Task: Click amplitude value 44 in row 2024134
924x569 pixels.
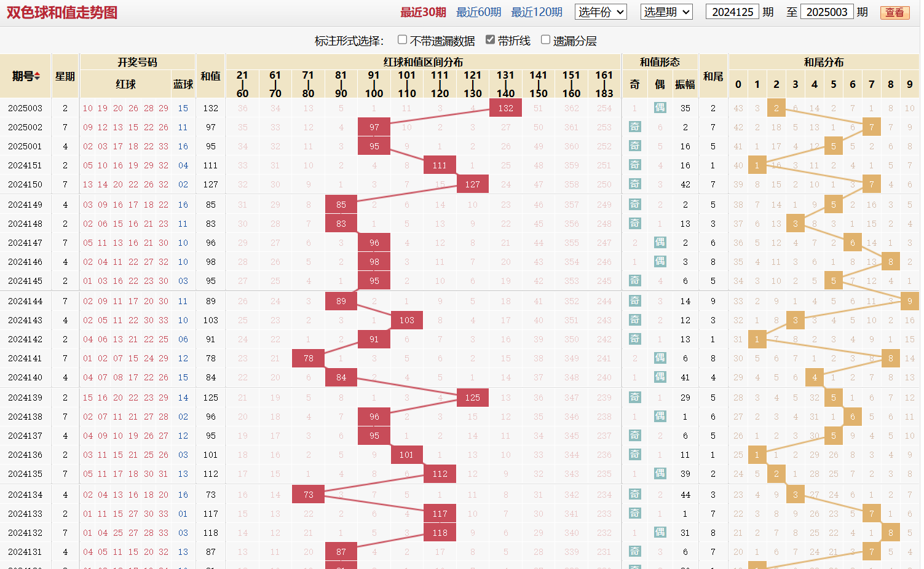Action: [x=685, y=495]
